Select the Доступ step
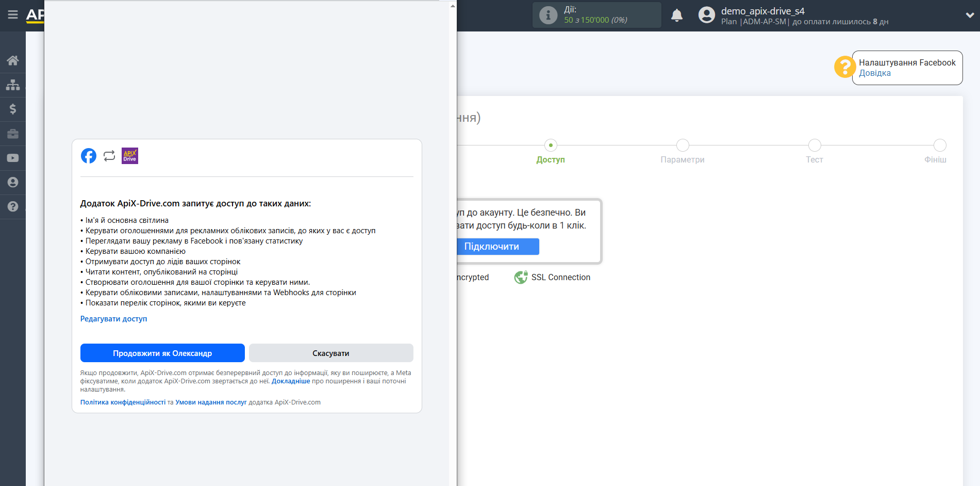The height and width of the screenshot is (486, 980). tap(551, 160)
